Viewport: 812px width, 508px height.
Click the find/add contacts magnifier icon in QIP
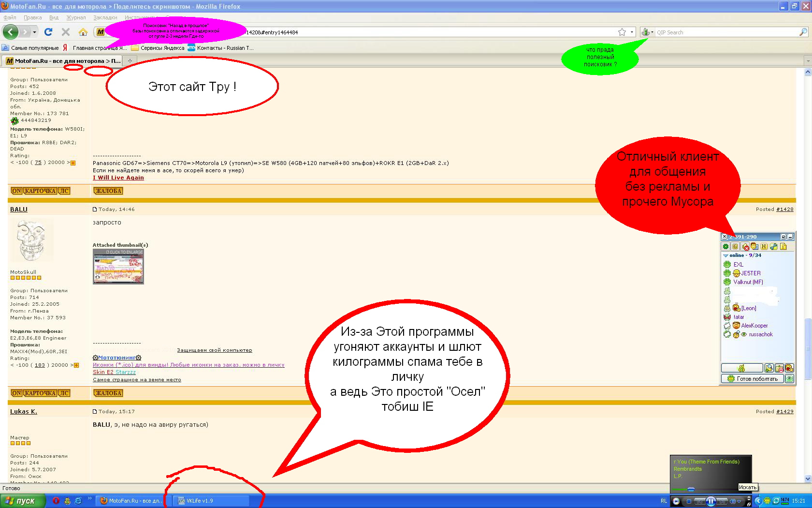[769, 368]
